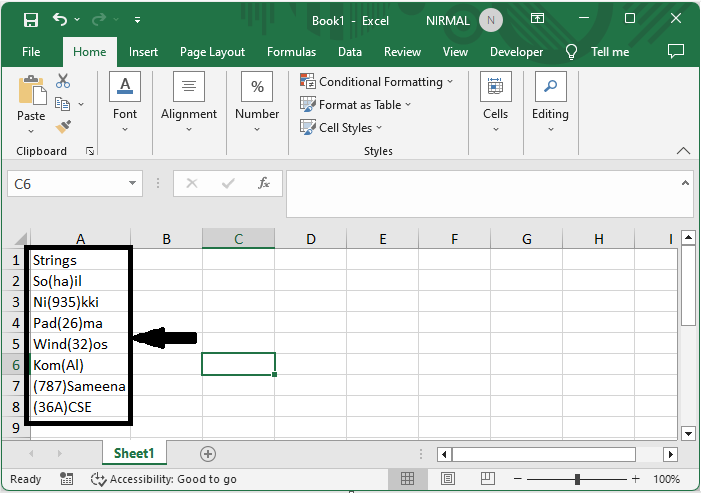Expand the Copy options arrow
The height and width of the screenshot is (493, 701).
pos(81,104)
